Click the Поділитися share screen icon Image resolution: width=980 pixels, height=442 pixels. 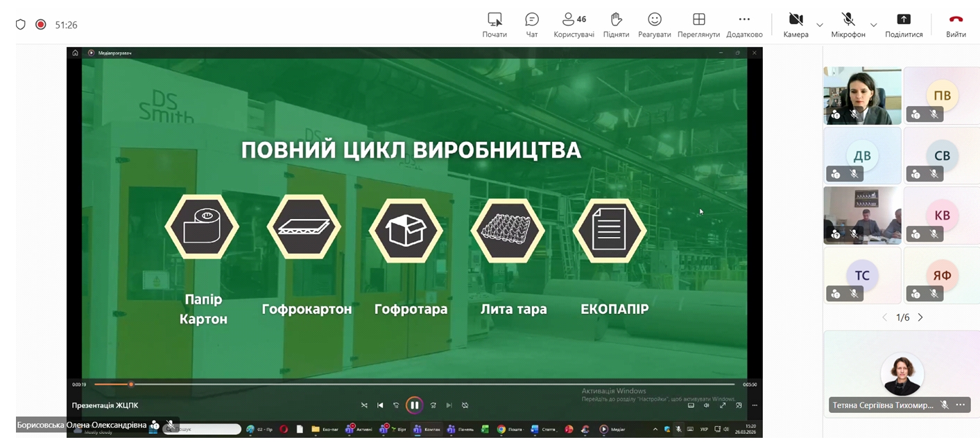[x=904, y=19]
